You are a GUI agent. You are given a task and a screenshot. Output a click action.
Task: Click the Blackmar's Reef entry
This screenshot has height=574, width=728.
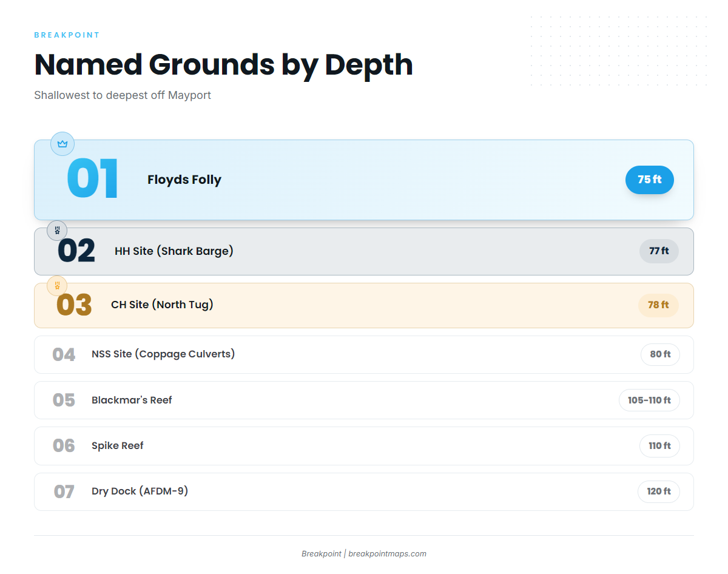[x=364, y=400]
